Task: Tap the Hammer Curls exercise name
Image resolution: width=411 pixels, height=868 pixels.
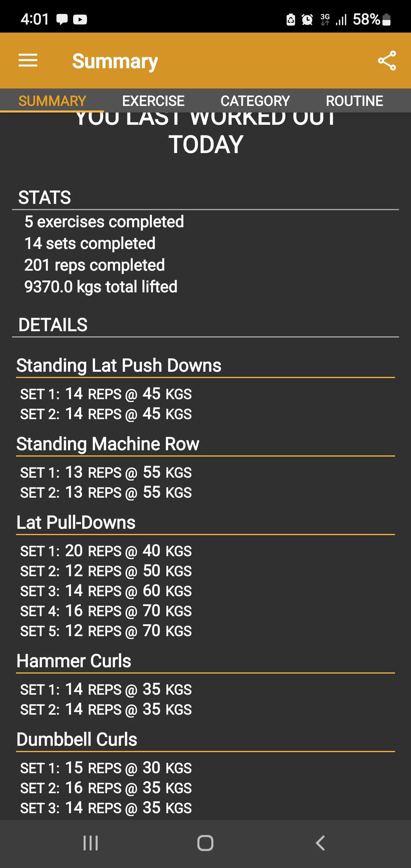Action: [x=74, y=661]
